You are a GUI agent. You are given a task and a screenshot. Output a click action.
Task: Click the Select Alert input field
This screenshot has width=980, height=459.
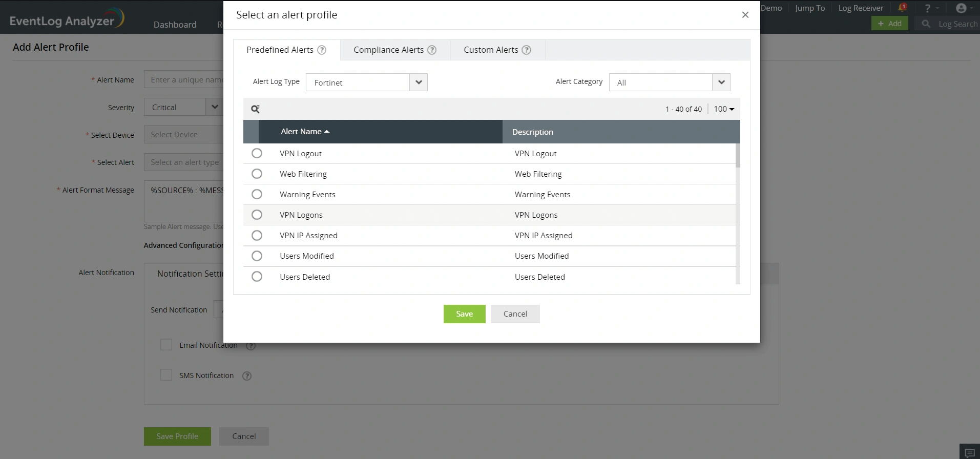coord(183,162)
